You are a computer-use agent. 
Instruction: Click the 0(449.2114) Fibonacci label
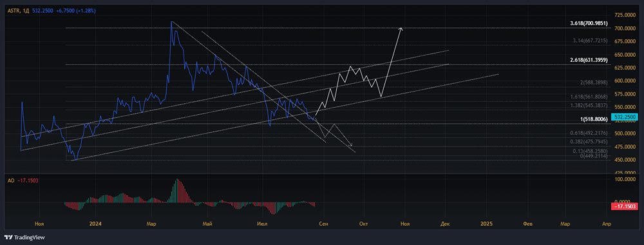point(594,155)
